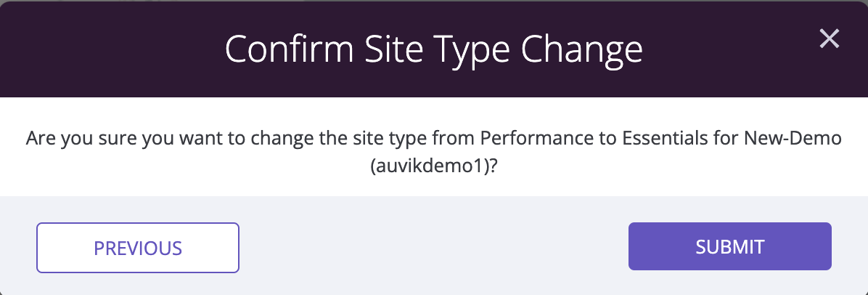868x295 pixels.
Task: Click the (auvikdemo1)? text line
Action: [x=433, y=166]
